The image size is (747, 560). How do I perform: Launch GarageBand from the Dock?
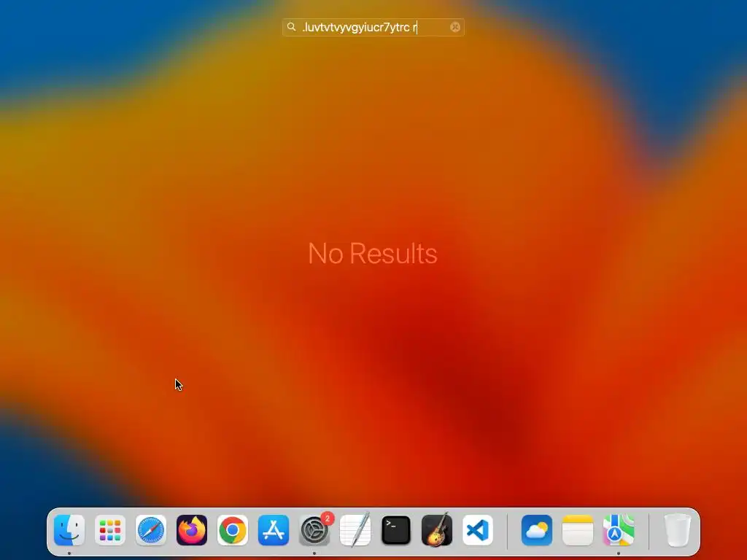tap(437, 530)
